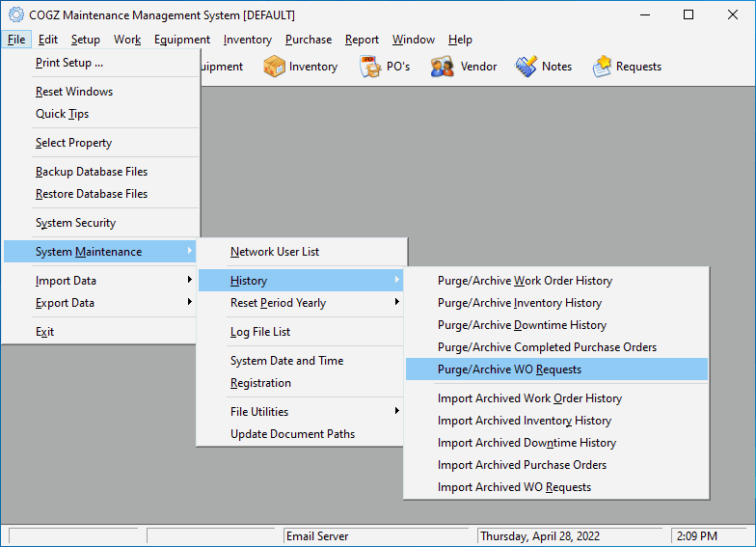Open Notes pencil icon in toolbar

(x=526, y=67)
